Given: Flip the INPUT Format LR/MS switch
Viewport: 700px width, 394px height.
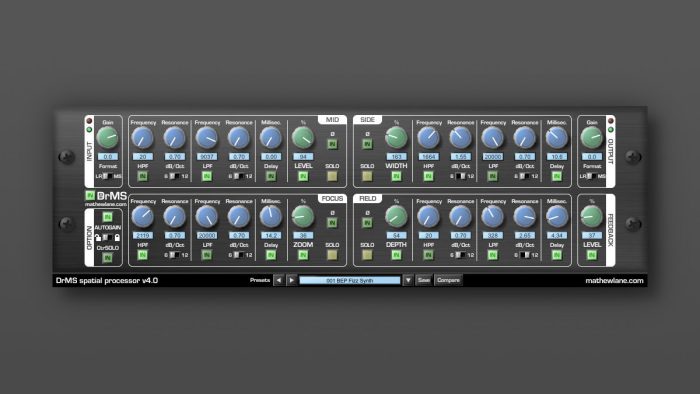Looking at the screenshot, I should pyautogui.click(x=107, y=176).
